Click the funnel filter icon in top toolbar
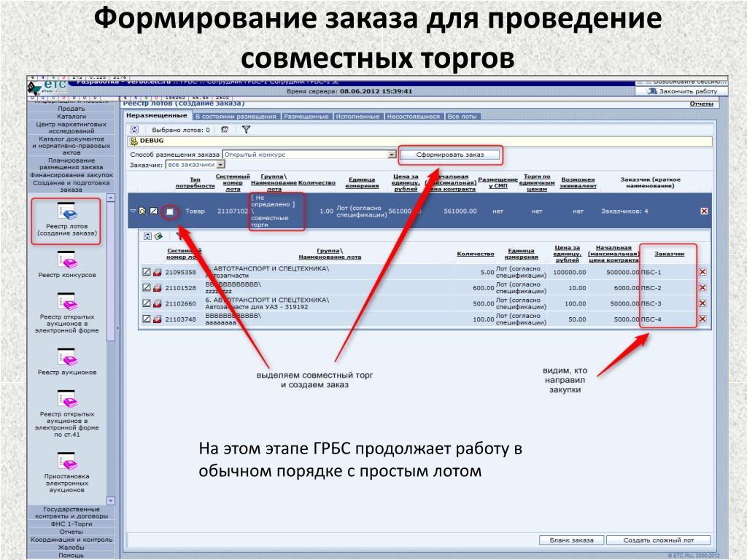 [246, 130]
